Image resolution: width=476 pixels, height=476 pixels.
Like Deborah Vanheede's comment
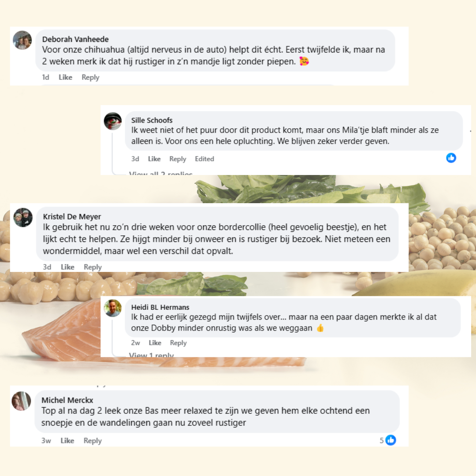pyautogui.click(x=65, y=77)
